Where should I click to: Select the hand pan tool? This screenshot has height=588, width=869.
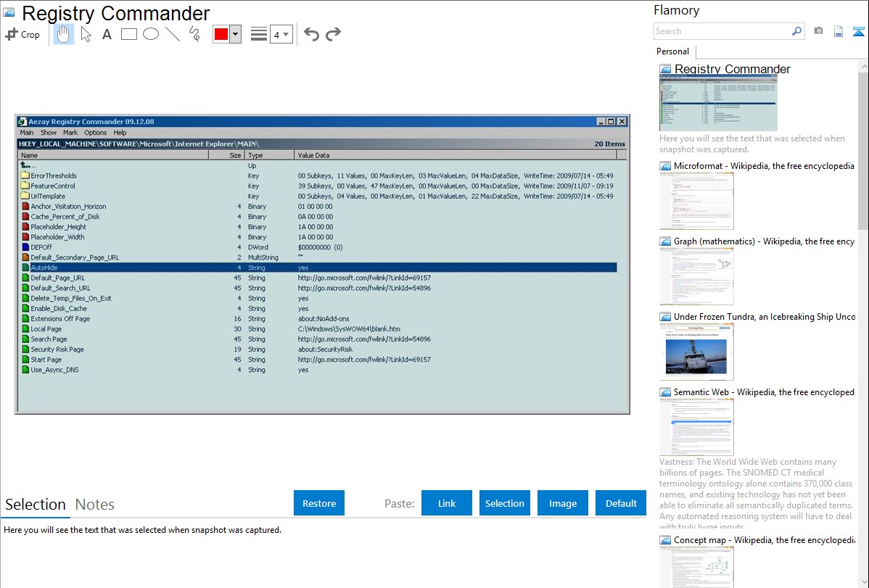tap(64, 34)
